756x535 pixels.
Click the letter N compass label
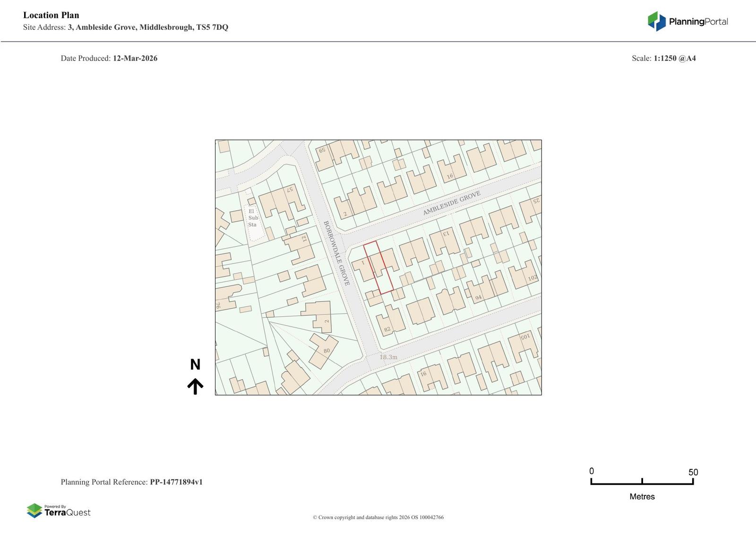pyautogui.click(x=195, y=364)
